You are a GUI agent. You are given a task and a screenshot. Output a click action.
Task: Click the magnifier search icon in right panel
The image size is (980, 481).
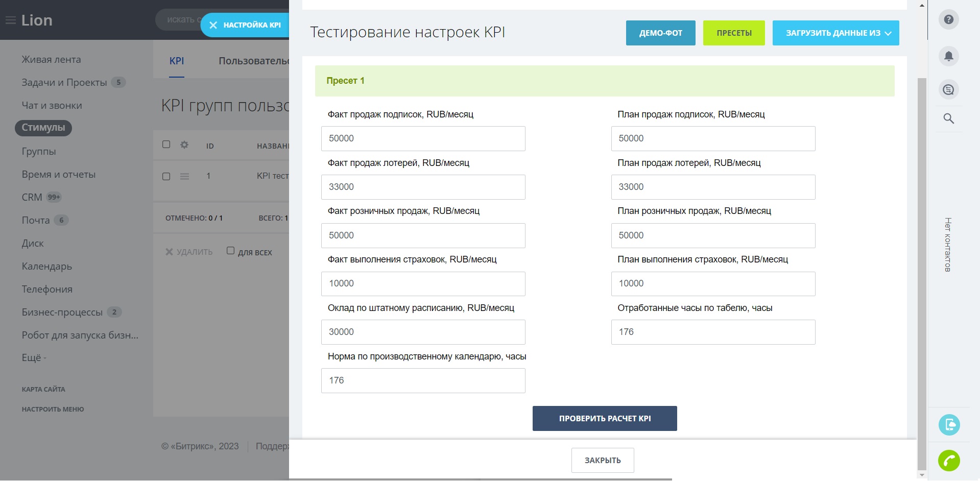point(948,118)
